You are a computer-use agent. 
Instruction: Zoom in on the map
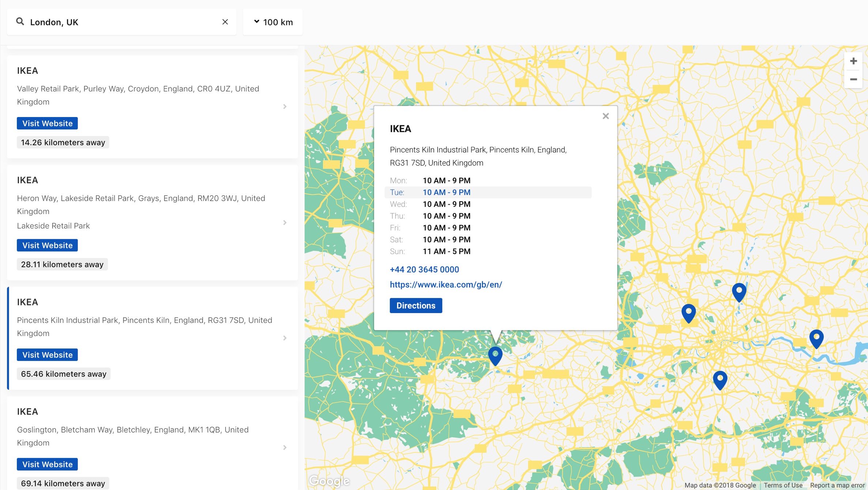(853, 61)
